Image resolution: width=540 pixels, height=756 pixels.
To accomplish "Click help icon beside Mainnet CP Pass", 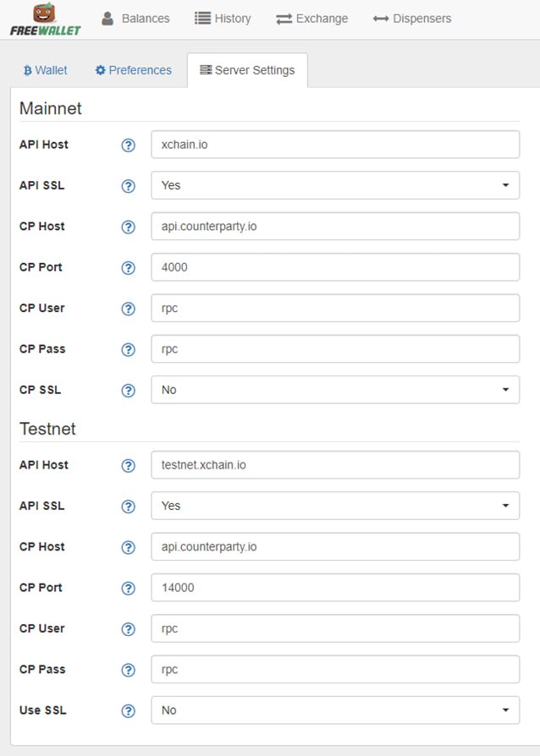I will coord(128,349).
